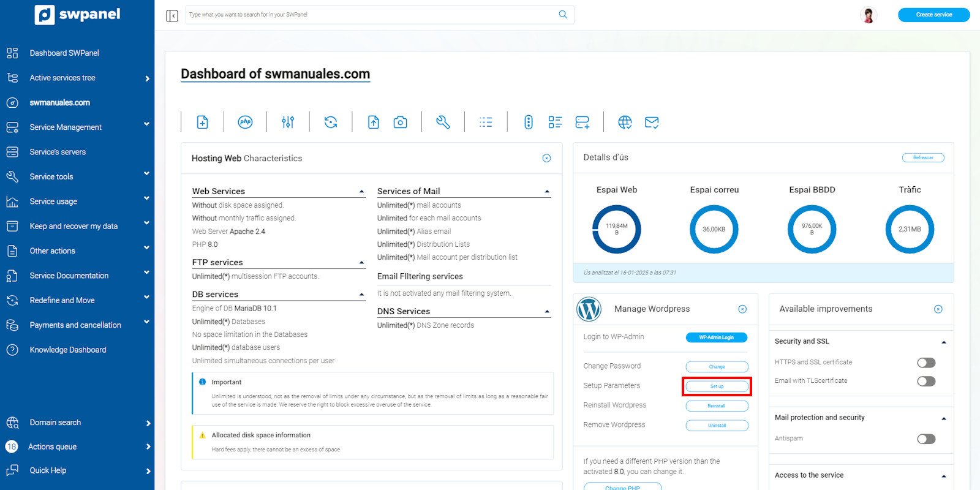This screenshot has width=980, height=490.
Task: Click the WordPress logo icon
Action: click(589, 309)
